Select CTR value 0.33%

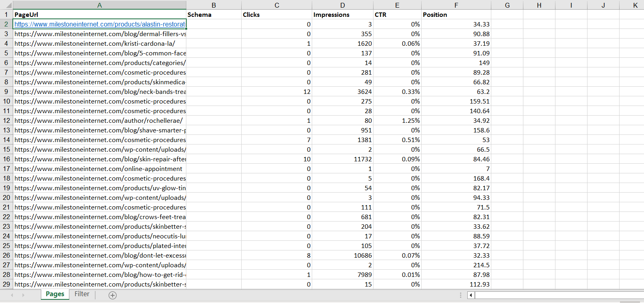click(397, 92)
